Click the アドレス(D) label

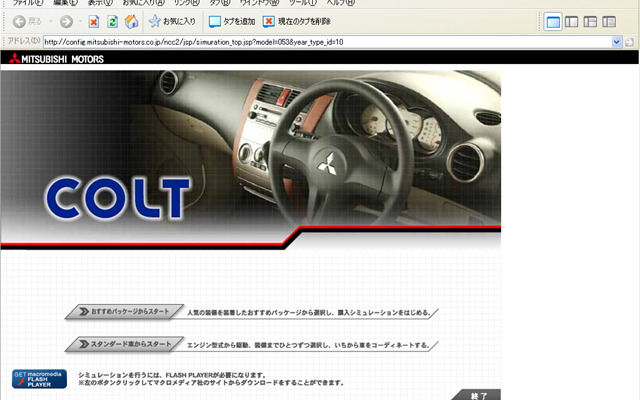click(24, 41)
